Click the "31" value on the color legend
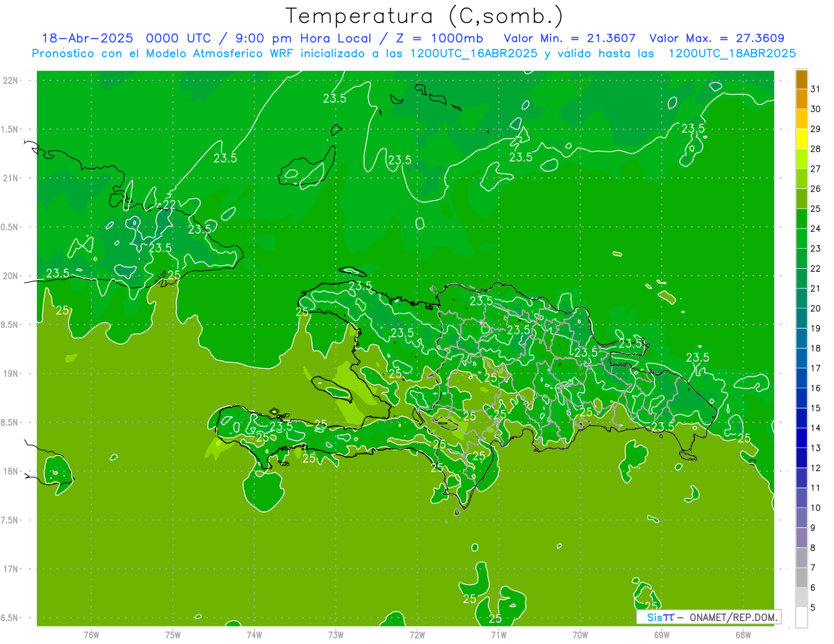Viewport: 834px width, 644px height. pyautogui.click(x=816, y=89)
